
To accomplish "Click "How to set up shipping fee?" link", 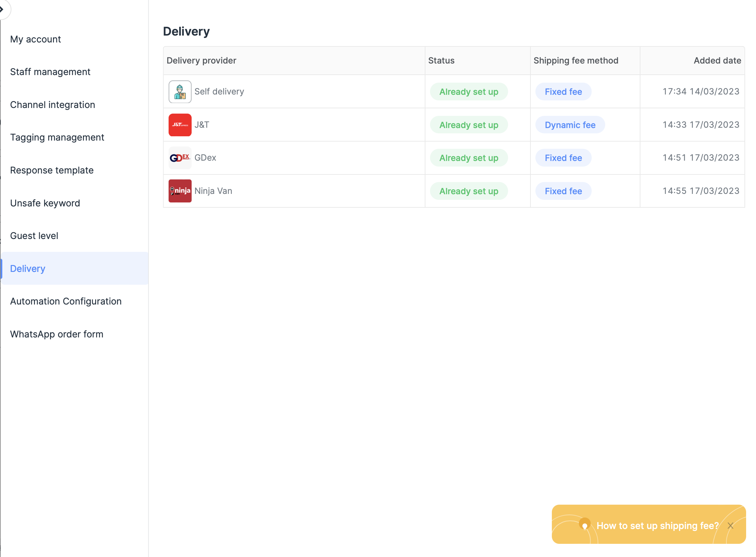I will point(657,526).
